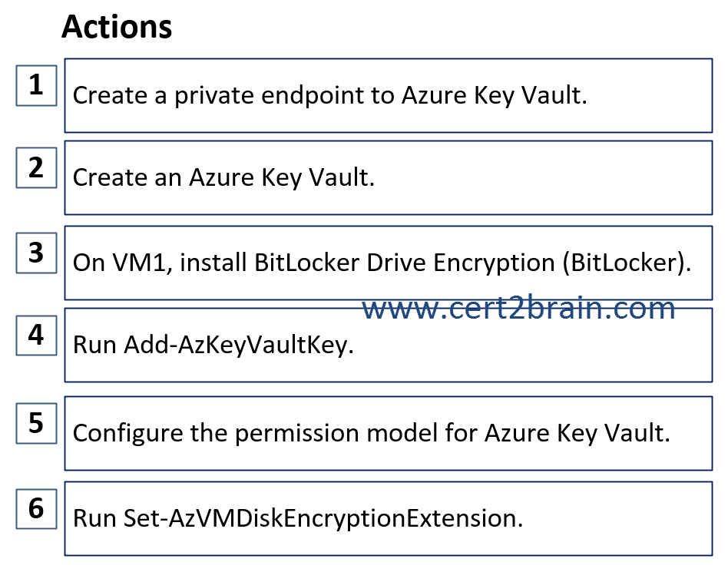Click the number 3 box
This screenshot has height=572, width=728.
[36, 253]
